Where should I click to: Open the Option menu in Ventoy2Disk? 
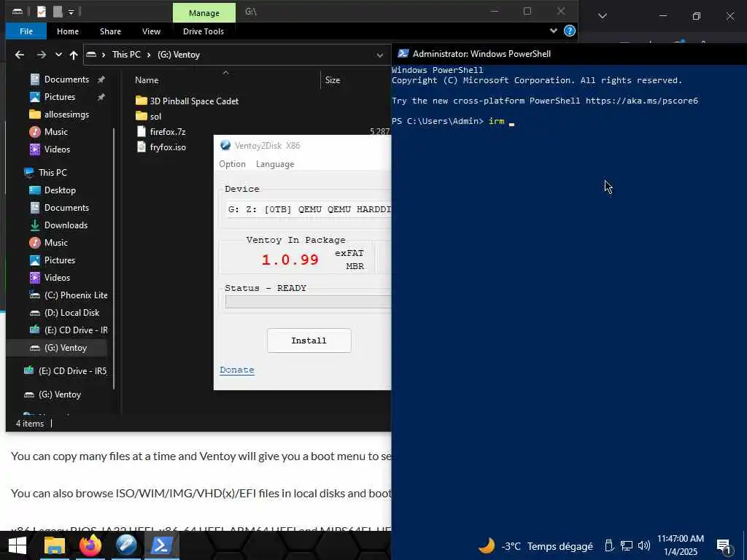(232, 164)
